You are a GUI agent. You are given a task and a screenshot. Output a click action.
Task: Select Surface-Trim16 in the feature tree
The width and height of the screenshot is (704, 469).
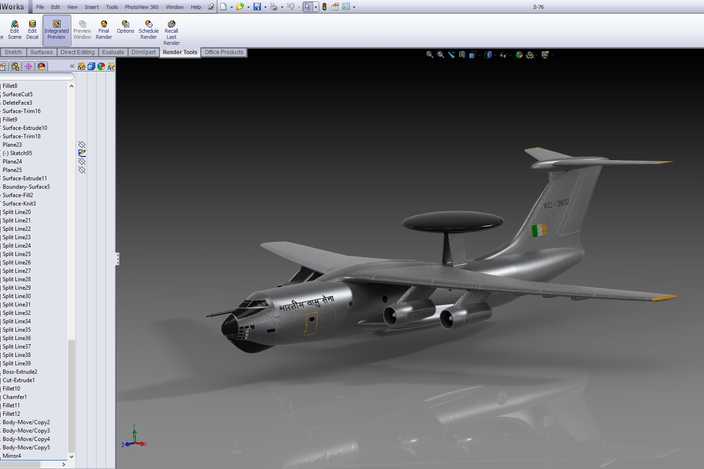[21, 111]
